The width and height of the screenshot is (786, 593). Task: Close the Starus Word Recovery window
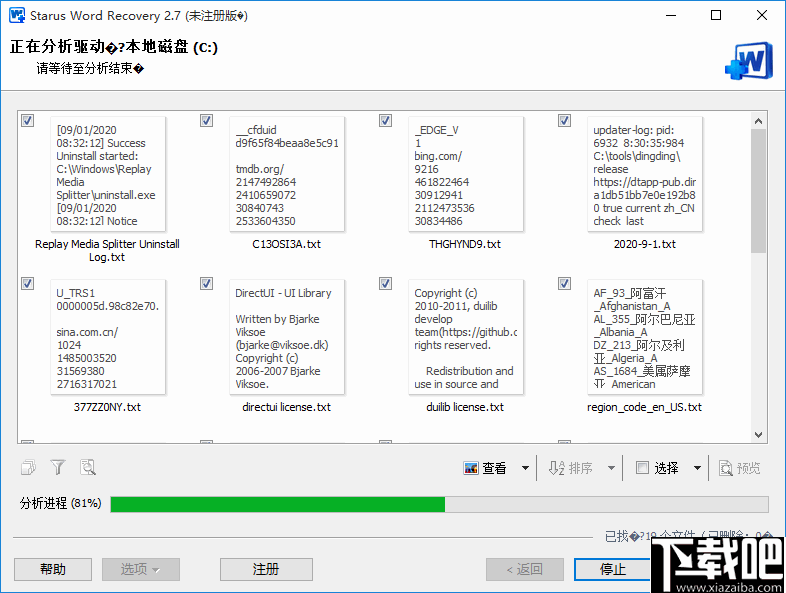(x=762, y=16)
